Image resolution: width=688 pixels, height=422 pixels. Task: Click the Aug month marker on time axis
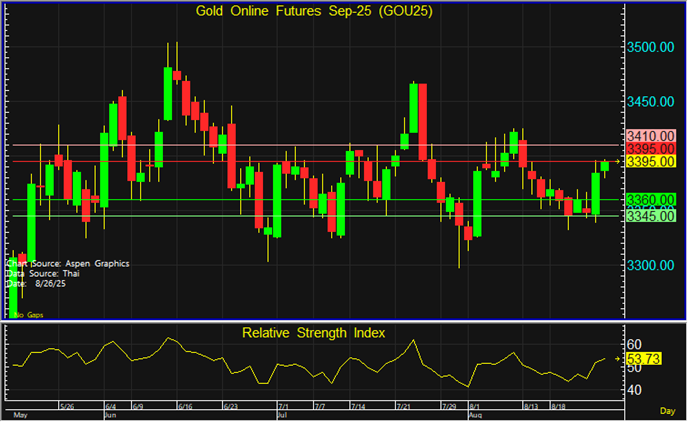tap(475, 413)
